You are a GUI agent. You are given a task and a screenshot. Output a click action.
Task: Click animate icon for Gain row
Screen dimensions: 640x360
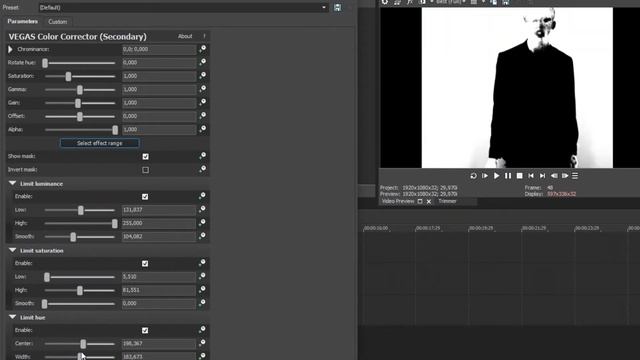tap(202, 102)
